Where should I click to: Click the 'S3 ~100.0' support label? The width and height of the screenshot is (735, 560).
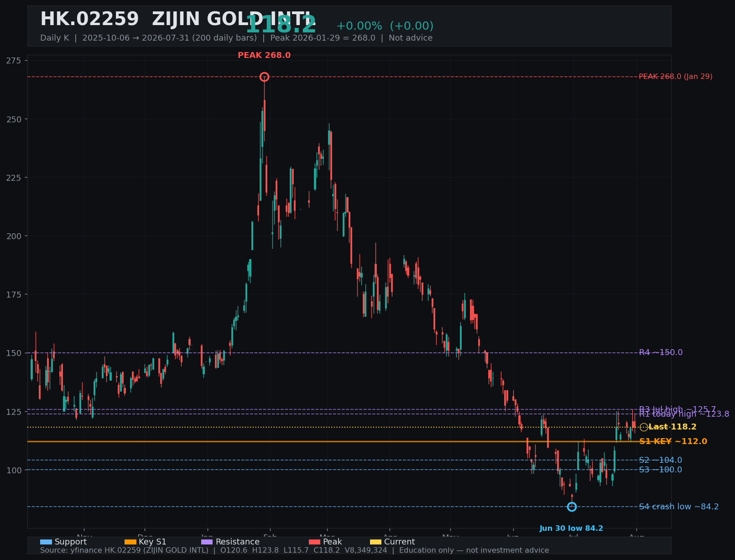[661, 470]
